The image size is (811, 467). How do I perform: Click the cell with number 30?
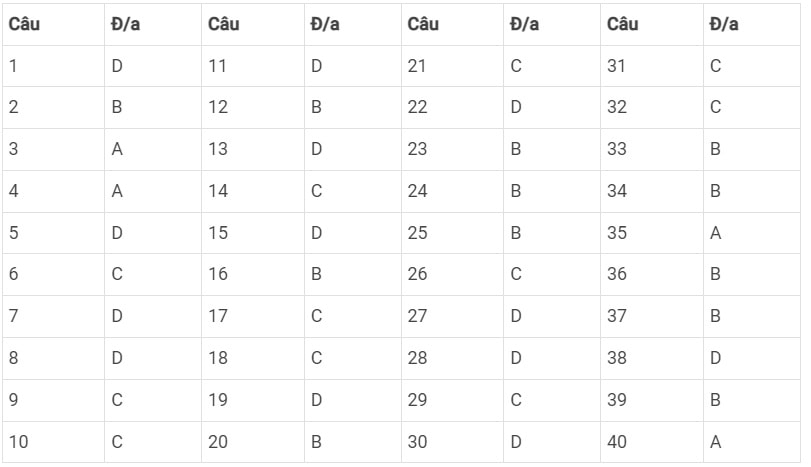[452, 442]
